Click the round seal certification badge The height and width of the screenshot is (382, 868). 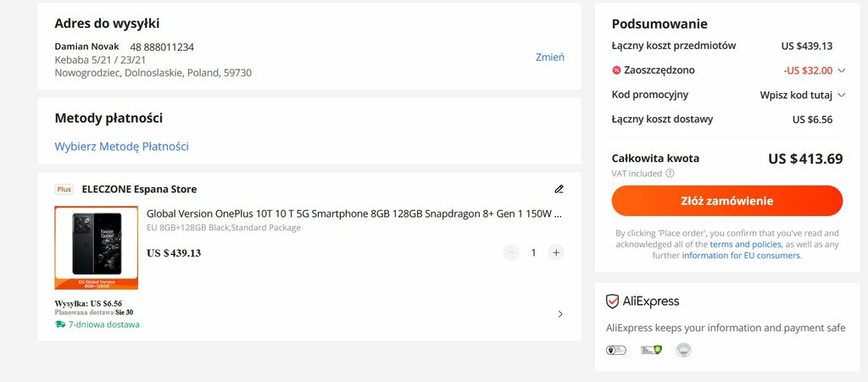point(684,350)
